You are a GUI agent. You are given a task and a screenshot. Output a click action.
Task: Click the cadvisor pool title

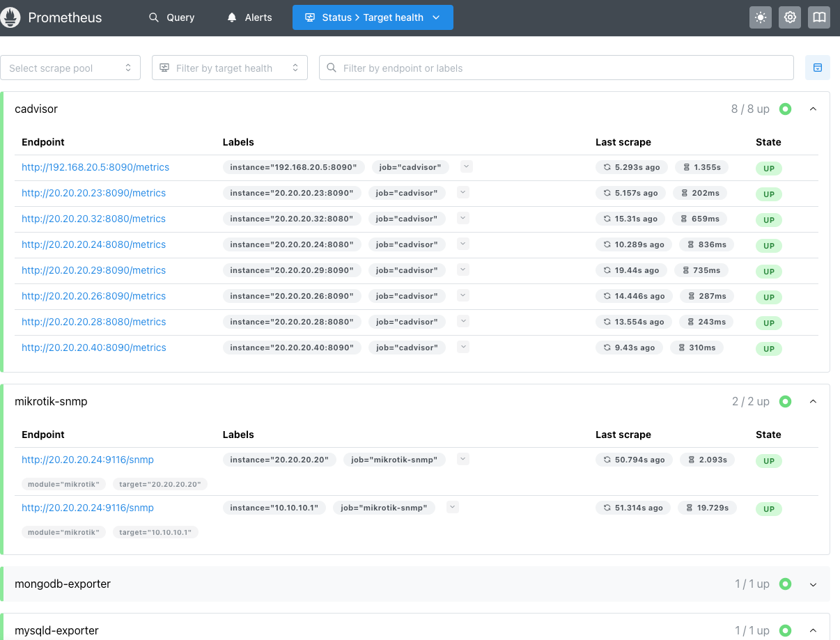point(36,109)
